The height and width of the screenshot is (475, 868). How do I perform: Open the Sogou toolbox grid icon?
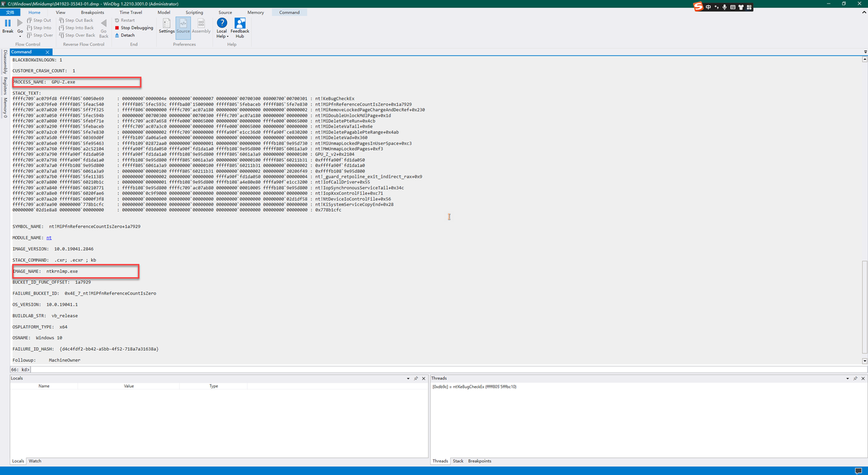point(749,7)
